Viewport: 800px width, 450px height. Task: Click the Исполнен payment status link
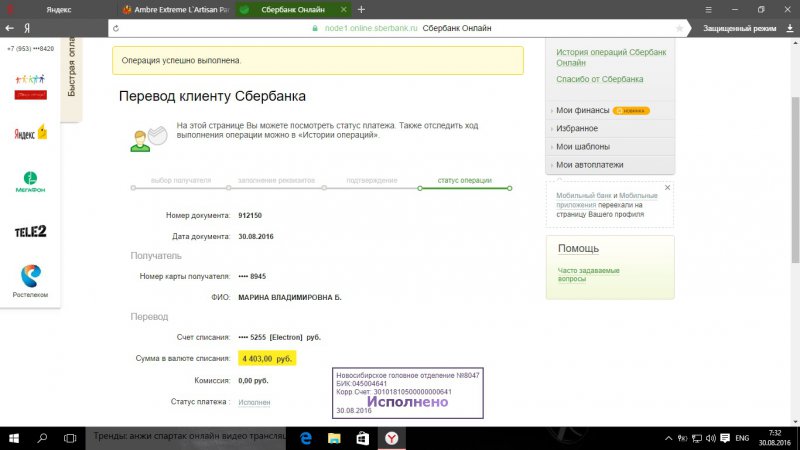[x=254, y=402]
